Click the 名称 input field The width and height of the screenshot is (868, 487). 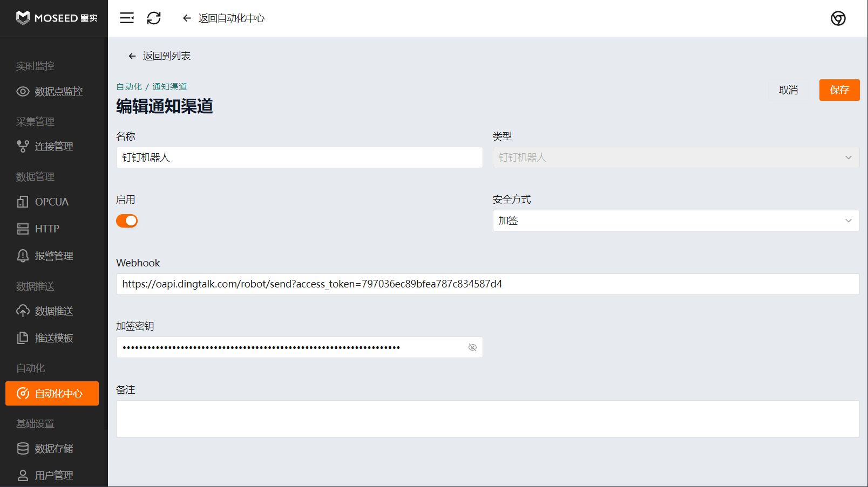(x=300, y=157)
